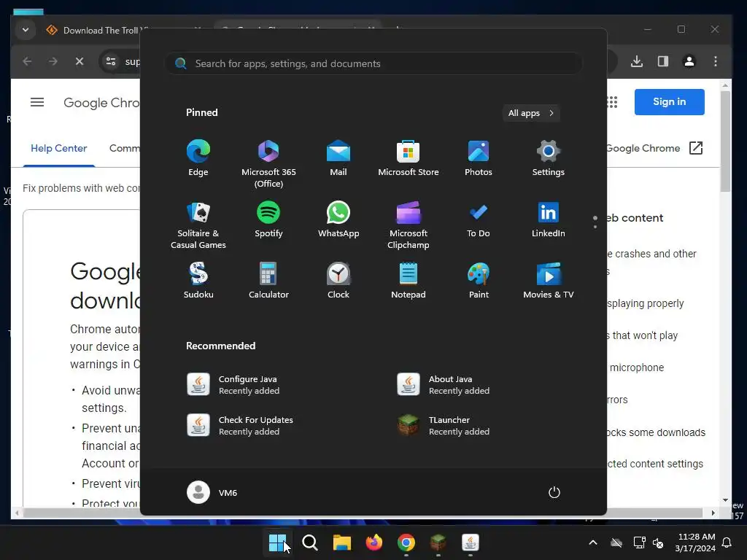Toggle Chrome side panel
This screenshot has height=560, width=747.
click(663, 61)
